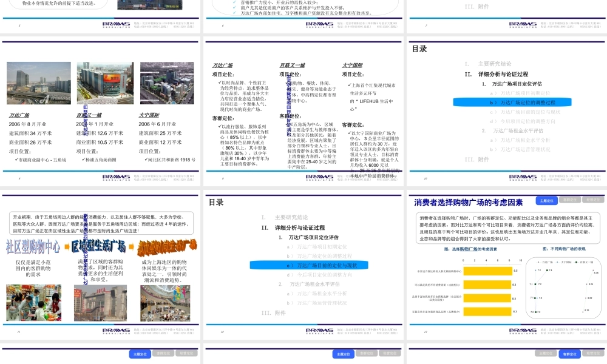
Task: Click blue 主题定位 tab beside 消费者选择购物广场 title
Action: pos(547,200)
